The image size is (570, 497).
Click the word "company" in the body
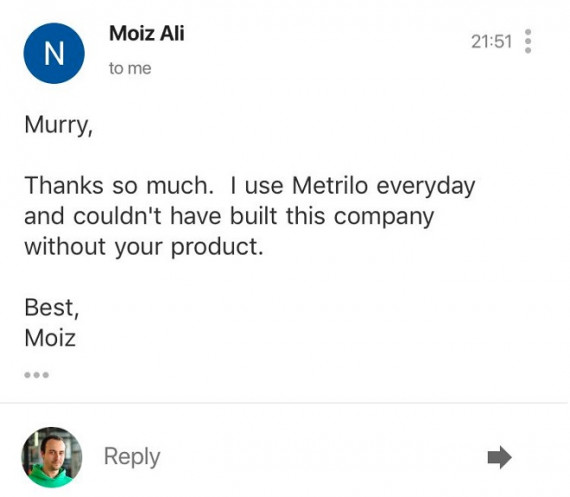(384, 218)
